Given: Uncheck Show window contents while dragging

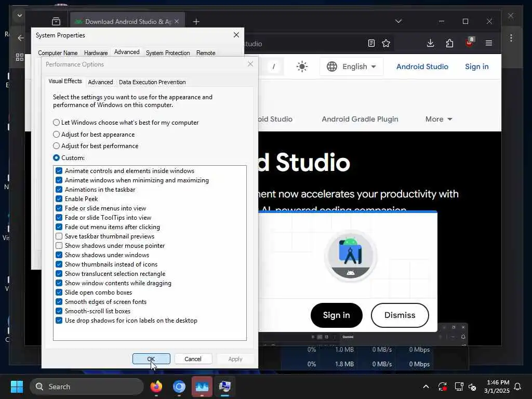Looking at the screenshot, I should tap(59, 283).
